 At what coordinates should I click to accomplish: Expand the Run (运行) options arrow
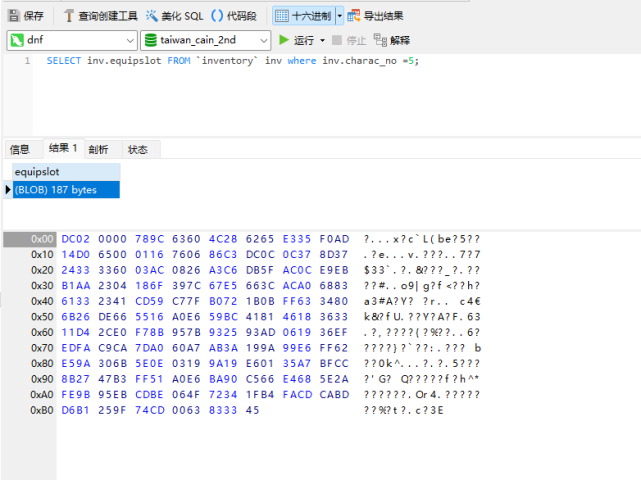point(323,40)
